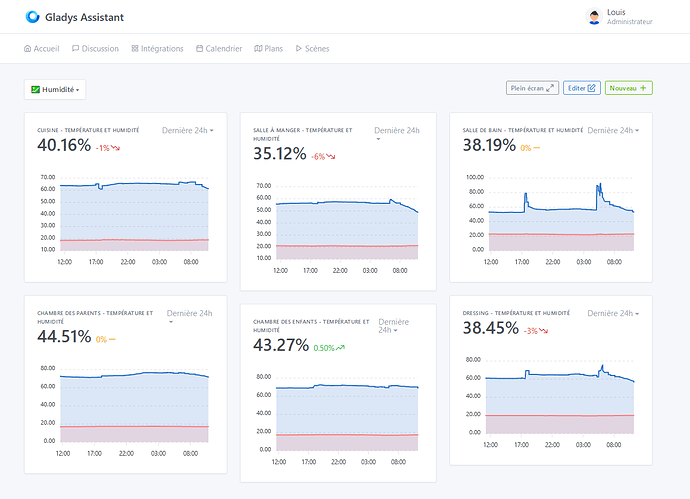Click the Editer button
Screen dimensions: 690x499
click(581, 88)
